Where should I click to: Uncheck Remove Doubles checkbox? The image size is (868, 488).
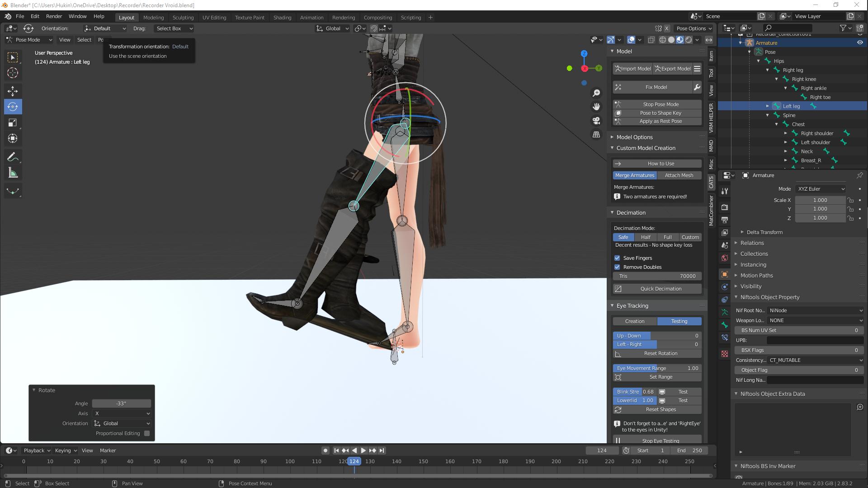617,267
